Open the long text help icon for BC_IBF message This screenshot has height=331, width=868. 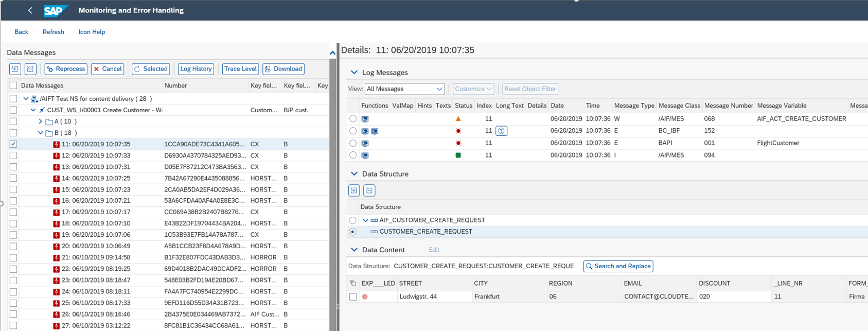click(501, 131)
